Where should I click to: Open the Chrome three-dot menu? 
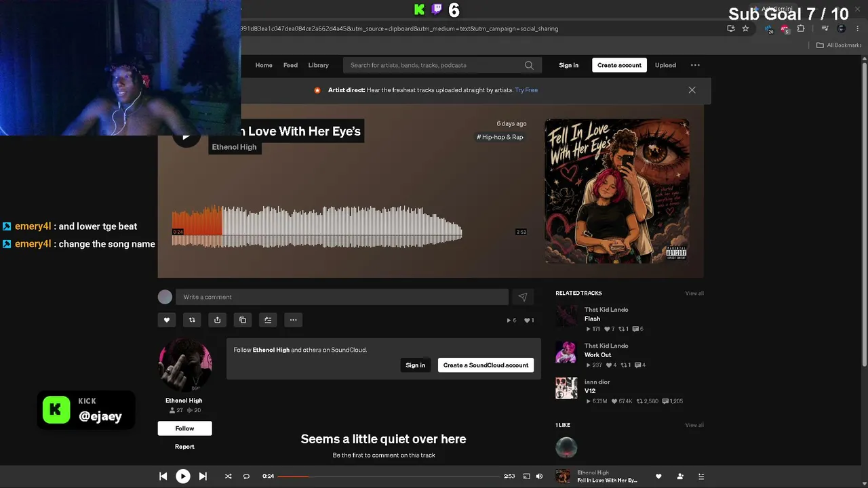[x=858, y=28]
